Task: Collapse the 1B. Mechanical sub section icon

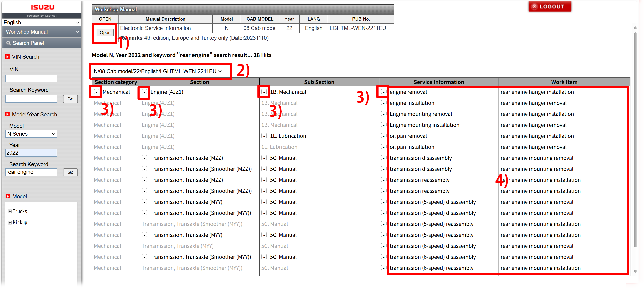Action: [264, 92]
